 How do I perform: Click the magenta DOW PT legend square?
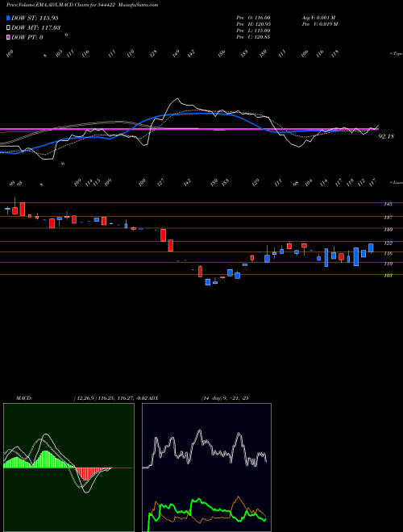click(8, 37)
